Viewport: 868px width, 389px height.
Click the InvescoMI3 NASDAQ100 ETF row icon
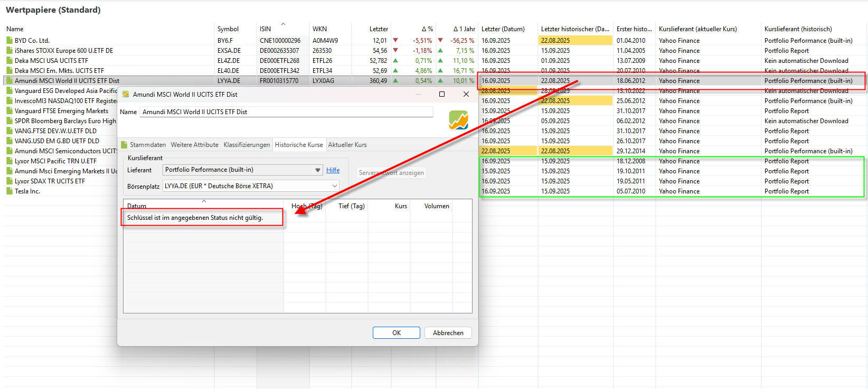9,101
